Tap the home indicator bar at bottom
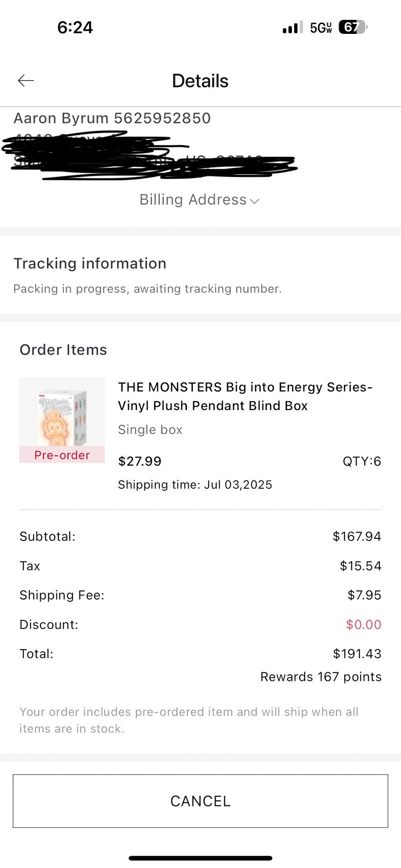This screenshot has width=401, height=868. tap(200, 858)
